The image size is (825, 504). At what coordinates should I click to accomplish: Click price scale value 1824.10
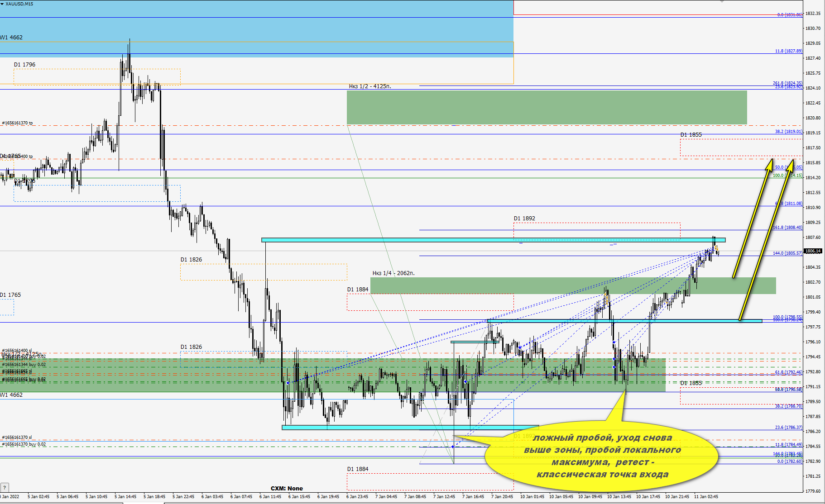coord(813,88)
